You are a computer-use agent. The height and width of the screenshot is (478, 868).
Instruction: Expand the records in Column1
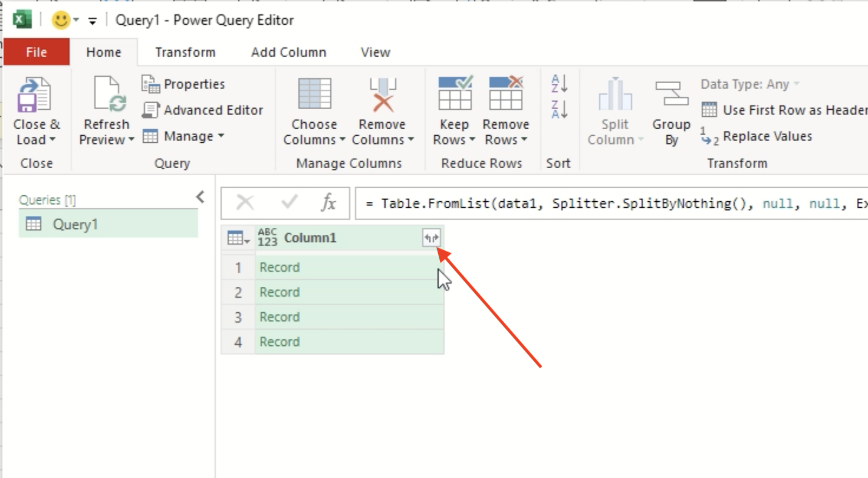pyautogui.click(x=431, y=237)
